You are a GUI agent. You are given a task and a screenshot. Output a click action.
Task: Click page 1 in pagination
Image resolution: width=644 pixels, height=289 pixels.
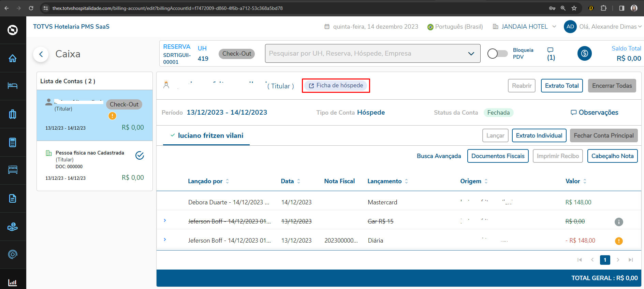605,260
